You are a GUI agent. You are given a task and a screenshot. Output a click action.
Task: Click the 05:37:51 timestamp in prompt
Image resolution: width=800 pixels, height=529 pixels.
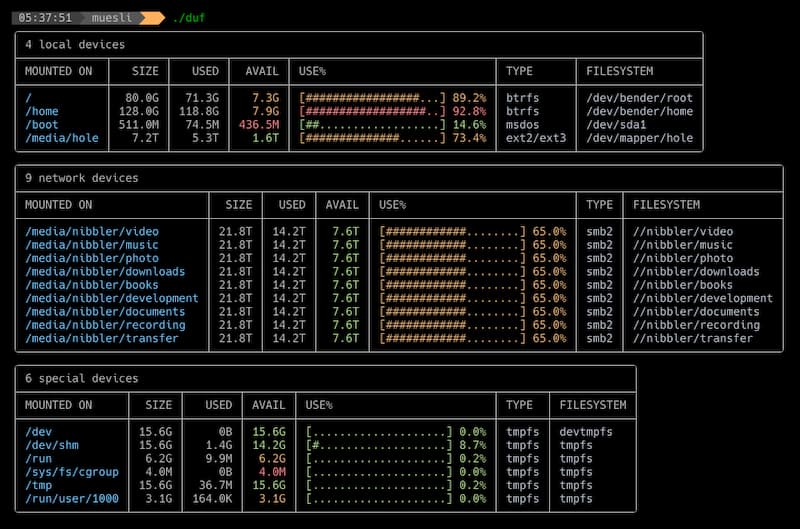(45, 18)
